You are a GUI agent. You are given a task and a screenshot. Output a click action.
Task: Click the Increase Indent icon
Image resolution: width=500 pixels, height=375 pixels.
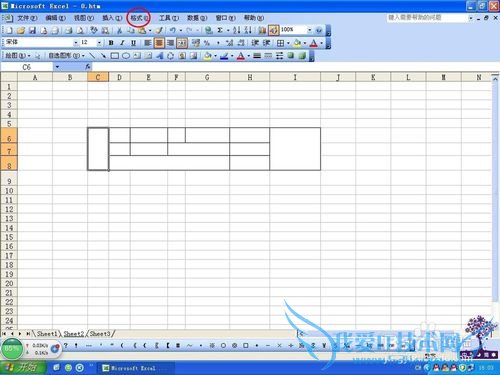pos(266,43)
